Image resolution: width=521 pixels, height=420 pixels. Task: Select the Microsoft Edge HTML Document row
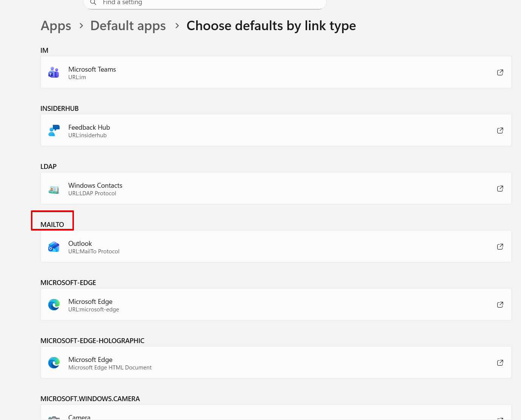[276, 363]
